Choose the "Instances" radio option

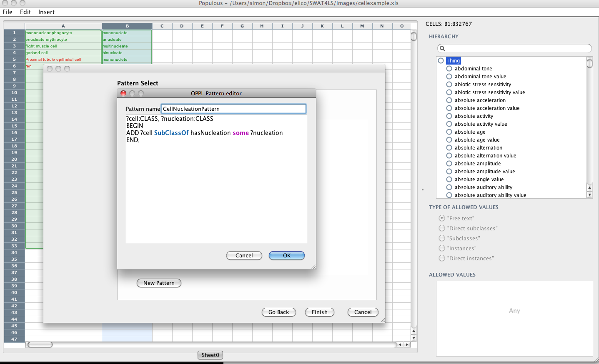(x=442, y=248)
